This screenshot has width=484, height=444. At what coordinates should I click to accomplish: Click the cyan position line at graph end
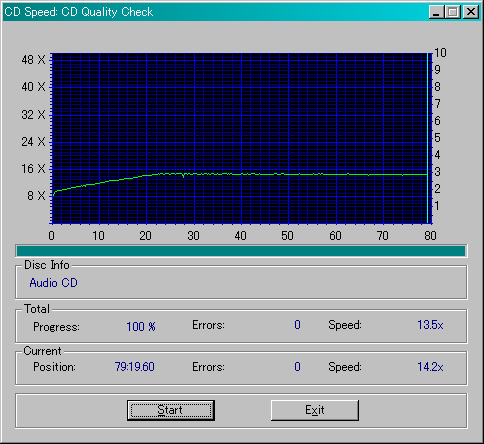pos(427,138)
